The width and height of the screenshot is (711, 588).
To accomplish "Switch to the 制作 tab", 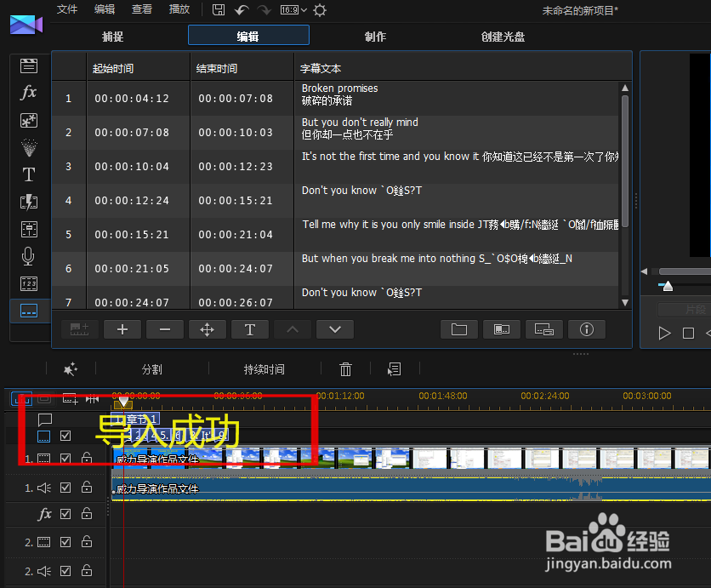I will (375, 37).
